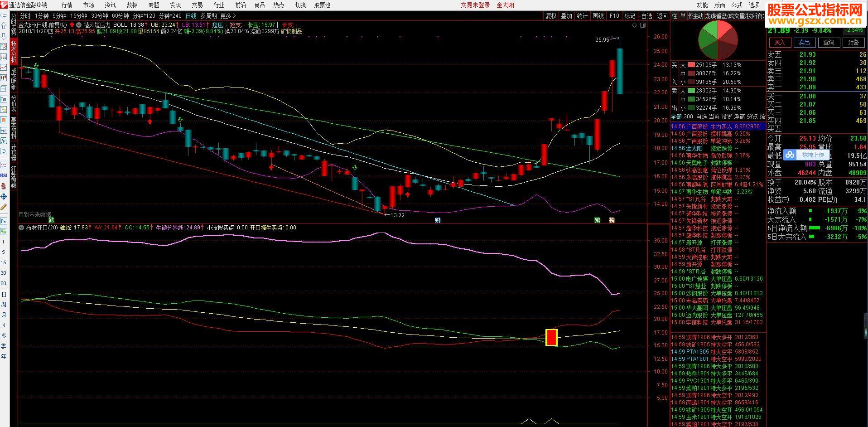Select the 1-minute period in left sidebar
The width and height of the screenshot is (868, 427).
[x=4, y=242]
